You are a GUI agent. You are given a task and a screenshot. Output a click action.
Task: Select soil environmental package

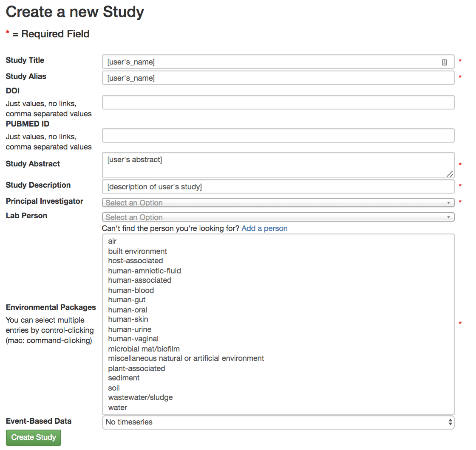tap(114, 388)
